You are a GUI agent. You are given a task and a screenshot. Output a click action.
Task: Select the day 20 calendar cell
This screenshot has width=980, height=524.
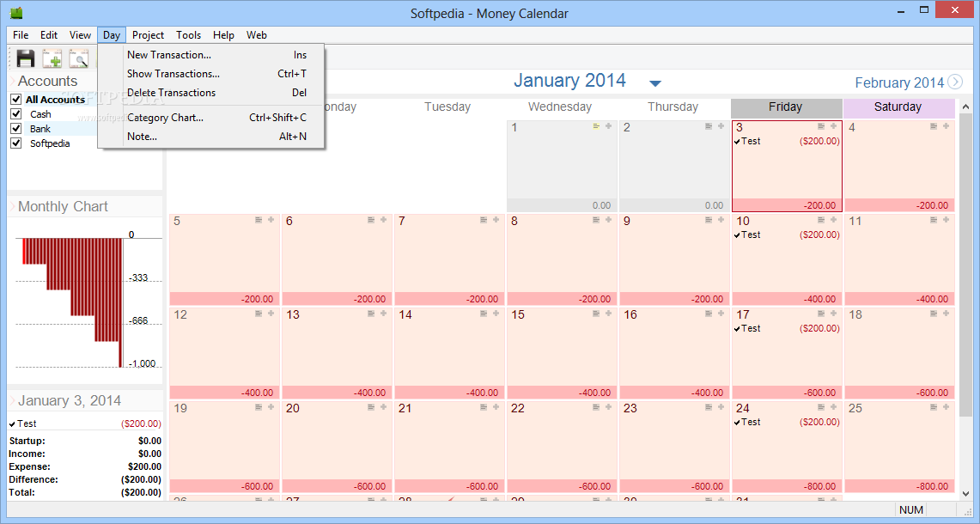(x=337, y=447)
